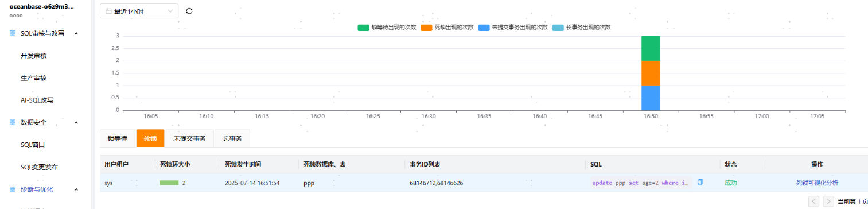Click green bar segment at 16:50

pyautogui.click(x=651, y=48)
